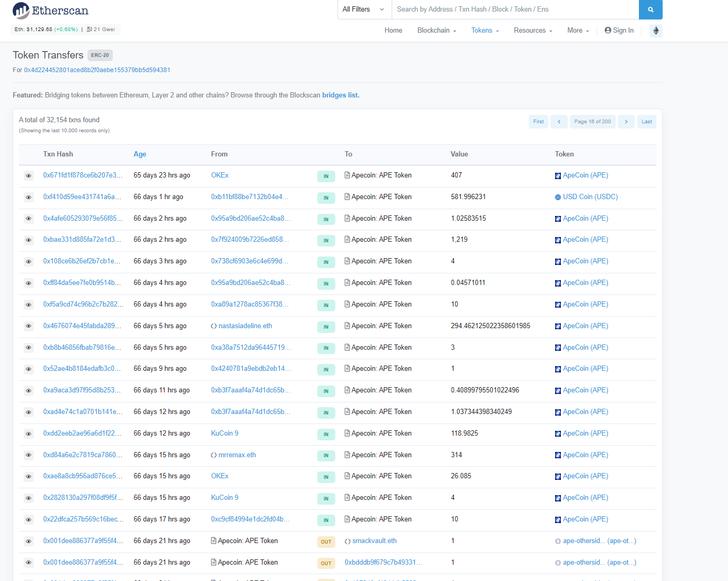Image resolution: width=728 pixels, height=581 pixels.
Task: Go to the Home page
Action: point(393,31)
